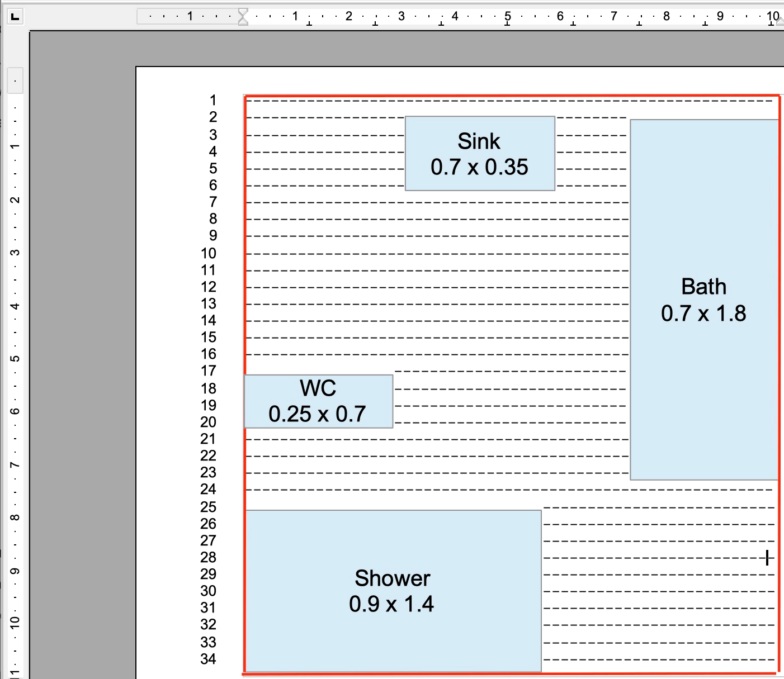Click line number 17 in the margin
Screen dimensions: 784x679
[209, 371]
